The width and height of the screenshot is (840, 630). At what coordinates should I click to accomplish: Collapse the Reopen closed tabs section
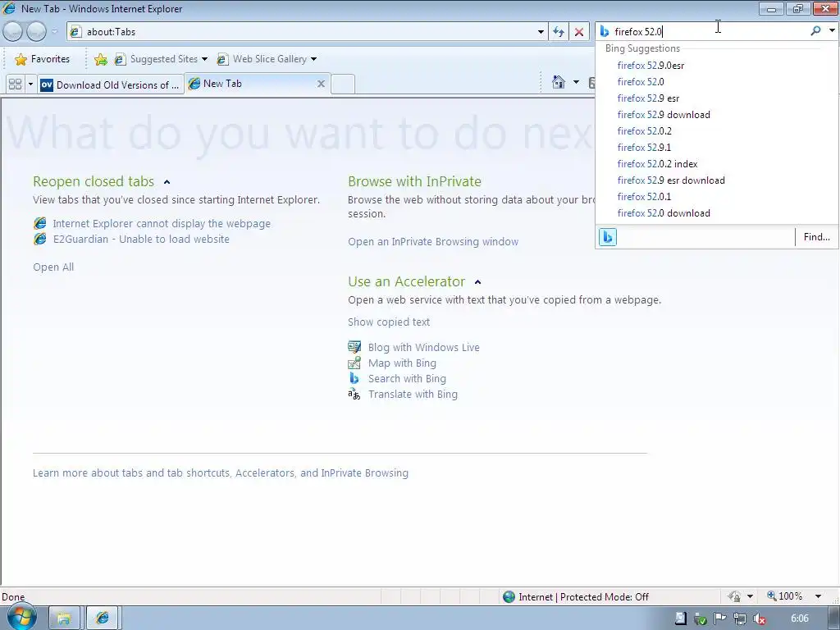(x=167, y=182)
